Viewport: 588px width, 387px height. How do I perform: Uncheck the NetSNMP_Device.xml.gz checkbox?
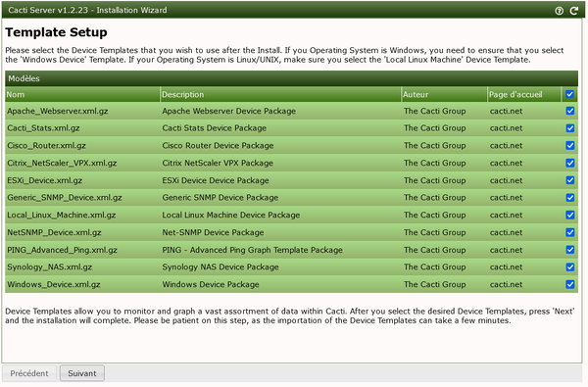570,232
